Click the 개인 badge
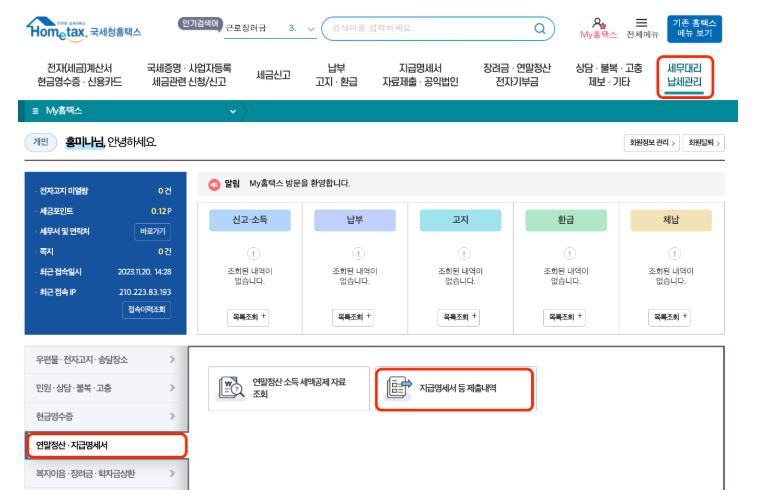This screenshot has width=760, height=497. tap(41, 142)
